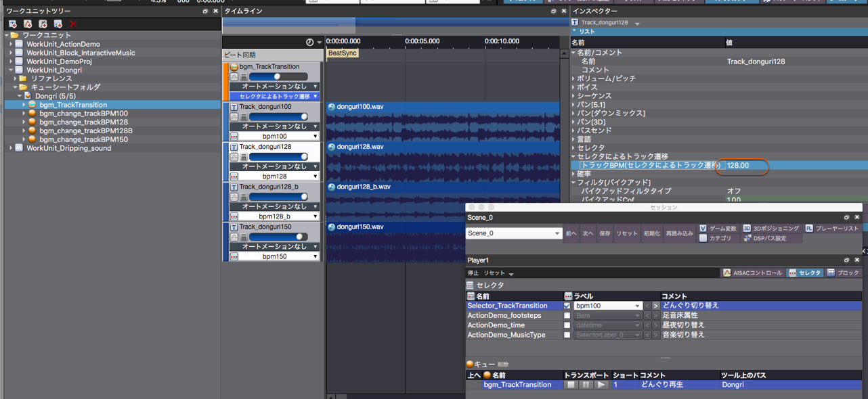868x399 pixels.
Task: Click the 前へ button in Session
Action: click(571, 233)
